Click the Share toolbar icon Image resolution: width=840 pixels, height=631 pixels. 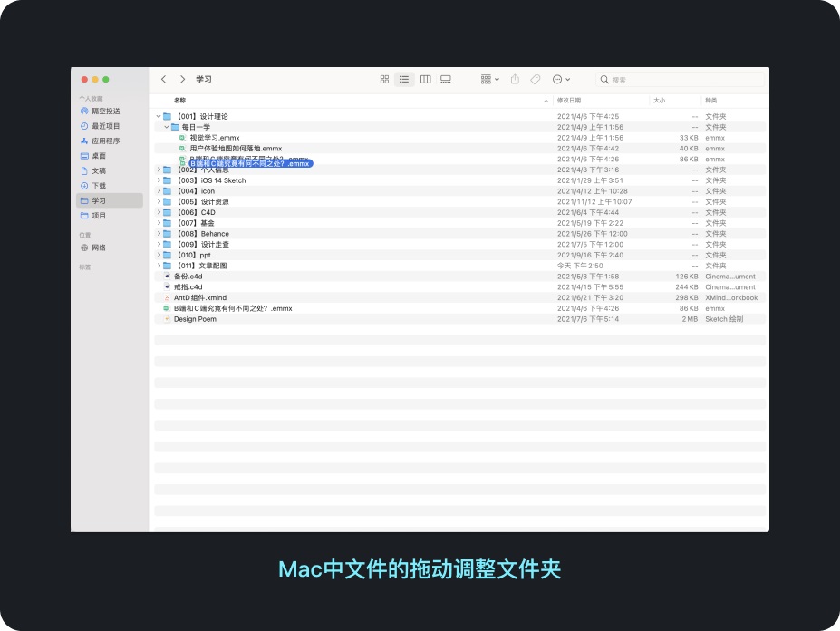click(515, 80)
